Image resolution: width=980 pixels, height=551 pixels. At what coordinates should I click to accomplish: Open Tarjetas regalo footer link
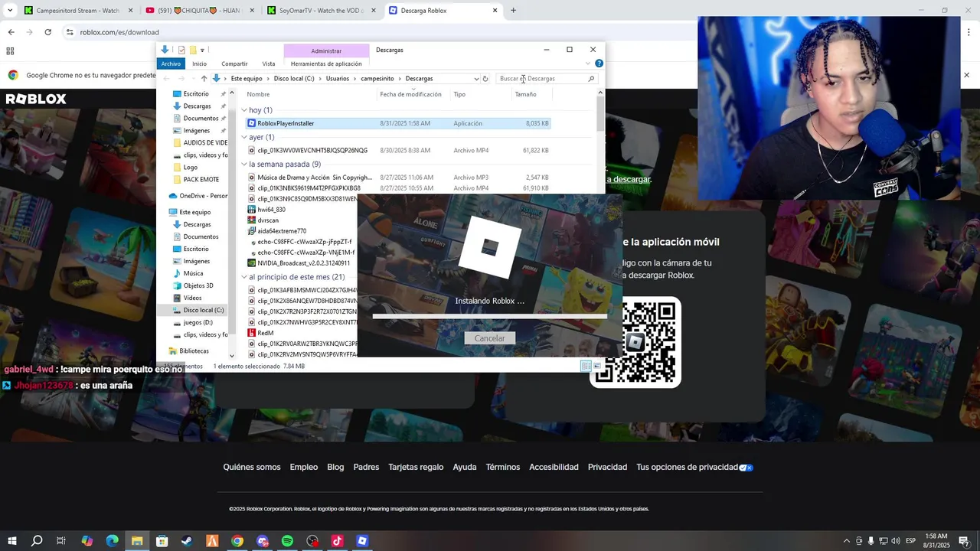click(416, 467)
